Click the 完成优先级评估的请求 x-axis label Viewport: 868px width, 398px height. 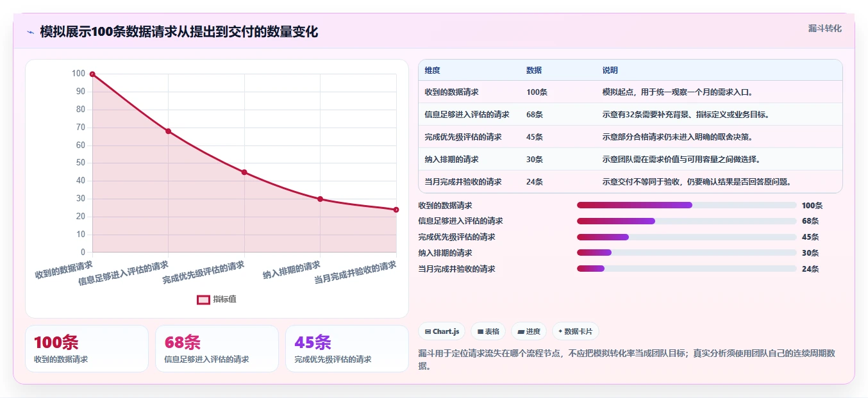(x=203, y=272)
